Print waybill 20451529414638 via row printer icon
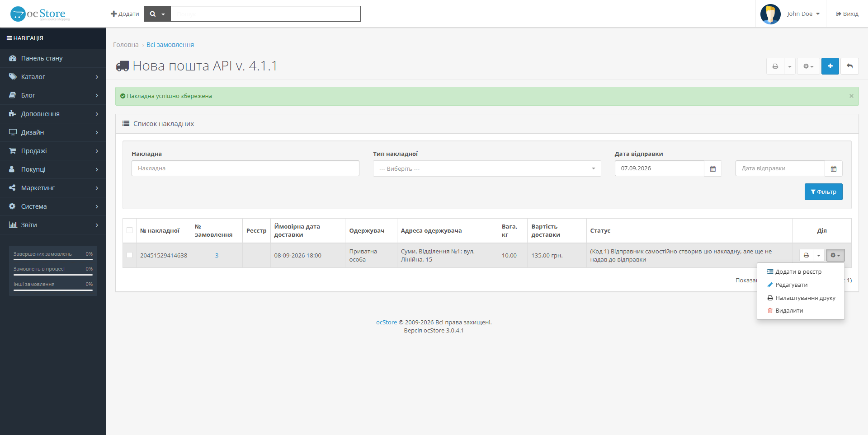 tap(806, 256)
